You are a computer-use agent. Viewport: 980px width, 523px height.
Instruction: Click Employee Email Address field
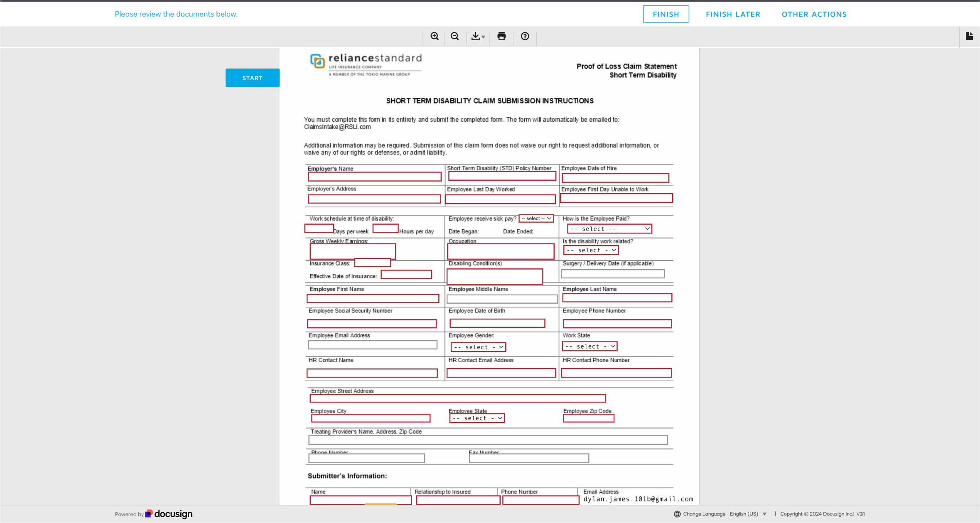pos(373,345)
